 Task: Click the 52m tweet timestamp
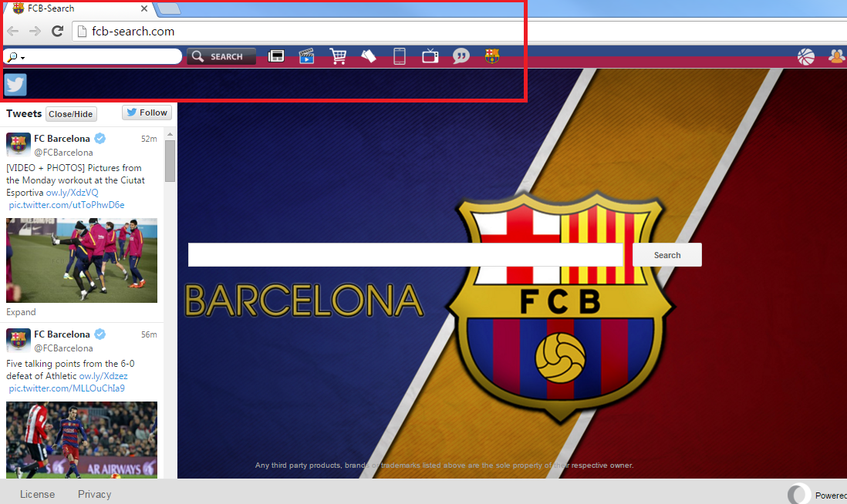pos(149,139)
